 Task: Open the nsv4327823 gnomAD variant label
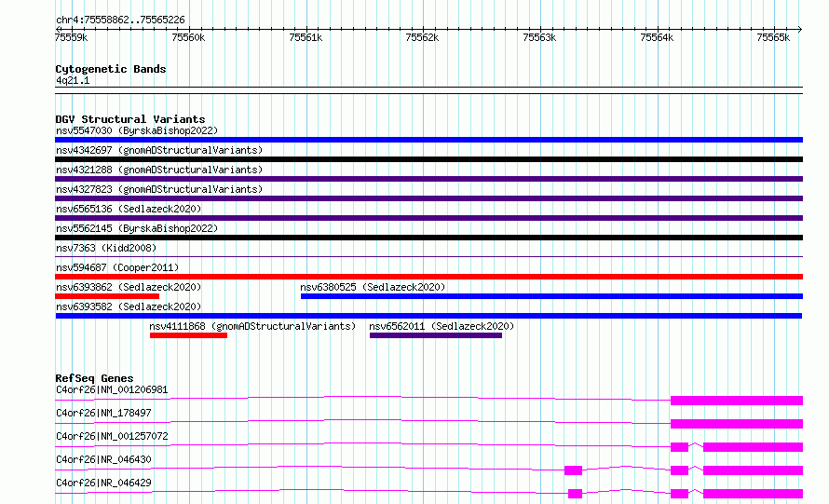click(159, 189)
